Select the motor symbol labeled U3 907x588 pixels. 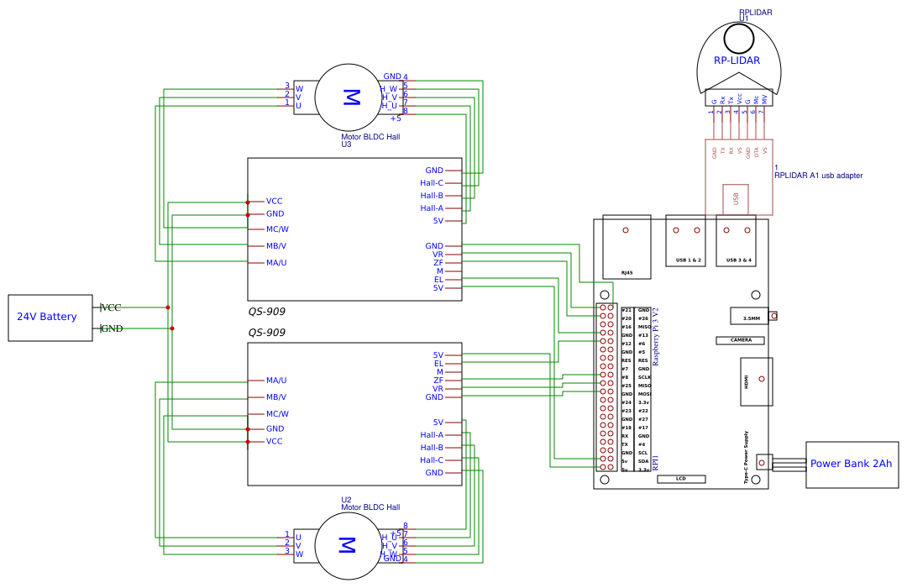349,97
